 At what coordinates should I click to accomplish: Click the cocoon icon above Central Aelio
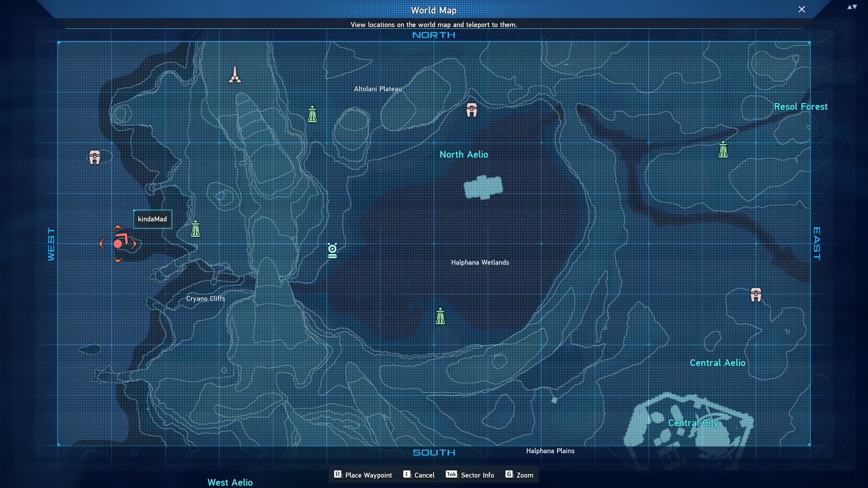(x=756, y=295)
